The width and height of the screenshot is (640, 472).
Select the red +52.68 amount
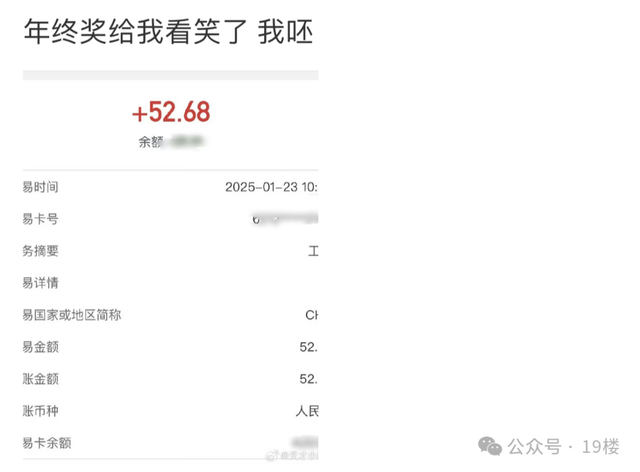coord(171,112)
